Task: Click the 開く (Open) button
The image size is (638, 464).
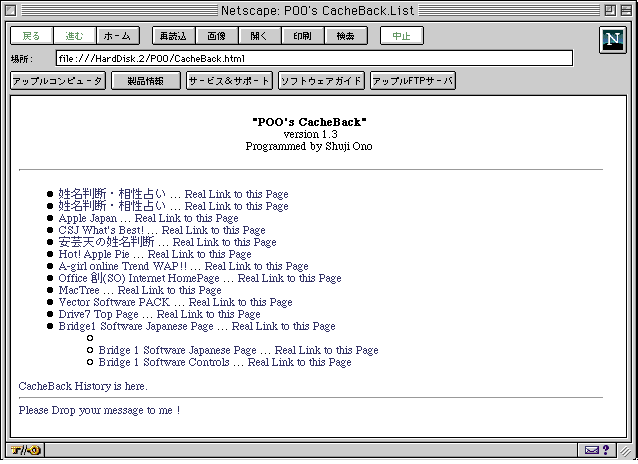Action: (x=260, y=36)
